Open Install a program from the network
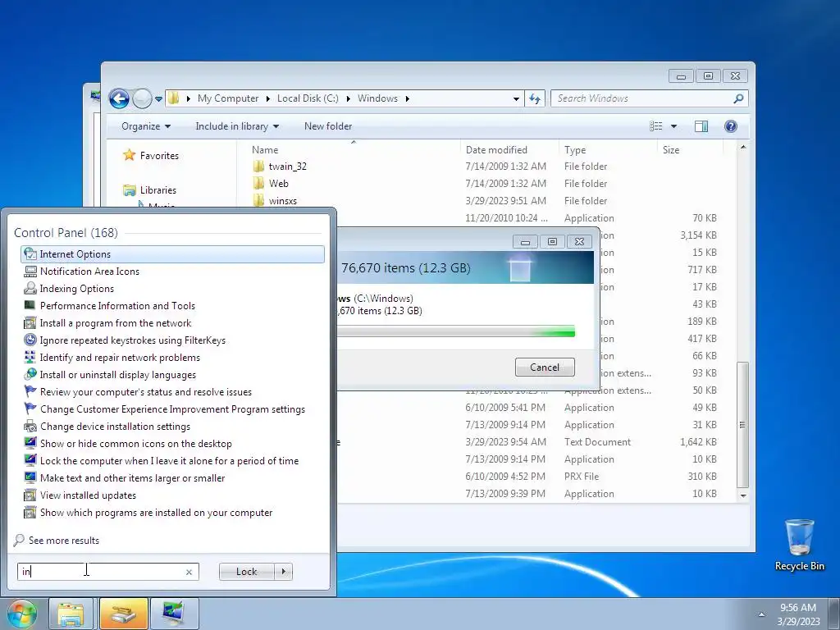Image resolution: width=840 pixels, height=630 pixels. (x=115, y=323)
